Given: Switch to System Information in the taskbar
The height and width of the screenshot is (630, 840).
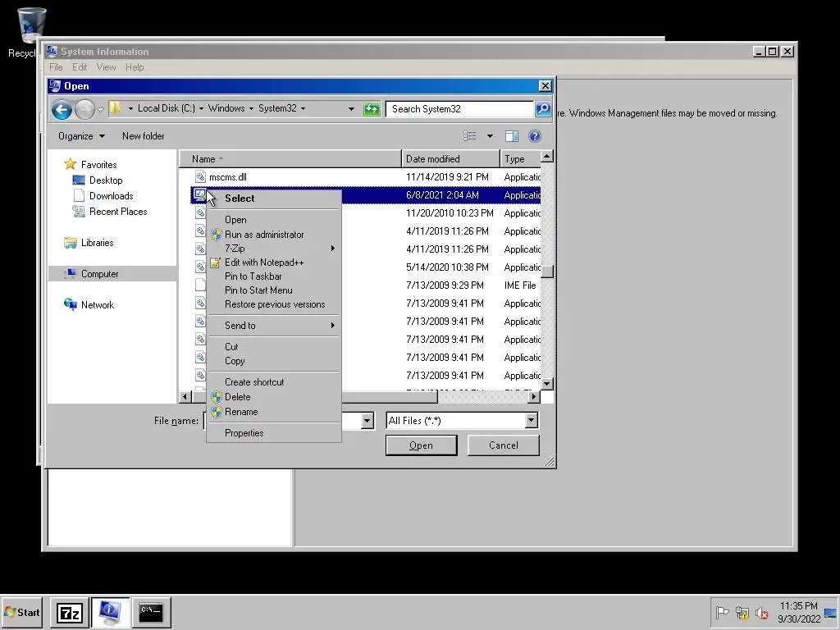Looking at the screenshot, I should (x=111, y=612).
